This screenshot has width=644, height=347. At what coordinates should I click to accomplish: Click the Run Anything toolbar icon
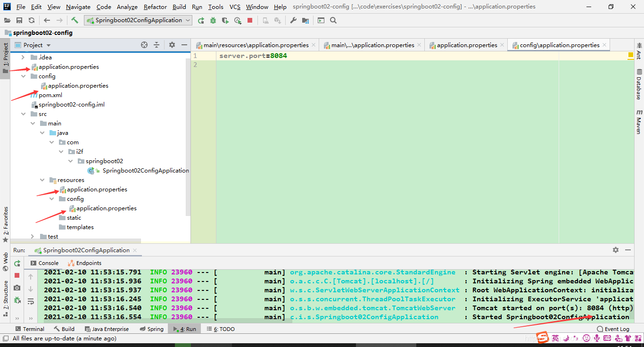tap(321, 20)
